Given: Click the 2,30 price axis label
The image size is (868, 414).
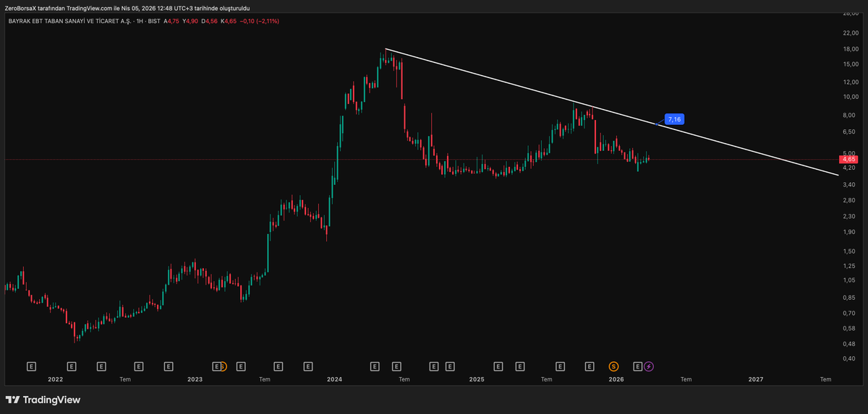Looking at the screenshot, I should 849,216.
